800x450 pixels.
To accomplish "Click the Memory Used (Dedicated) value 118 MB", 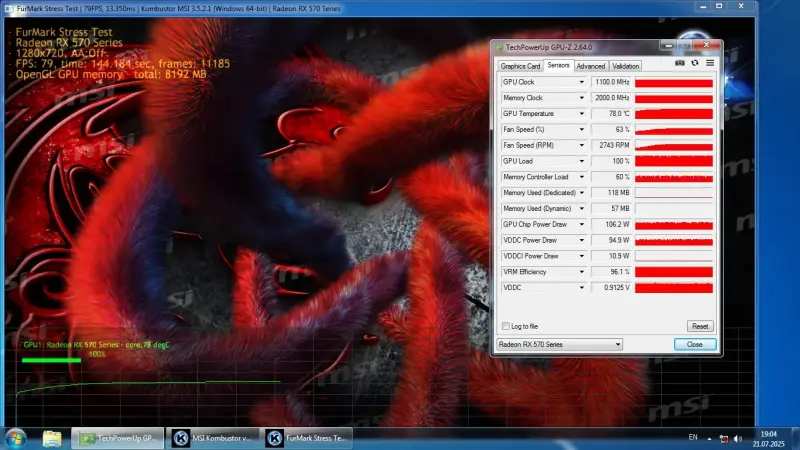I will tap(611, 193).
